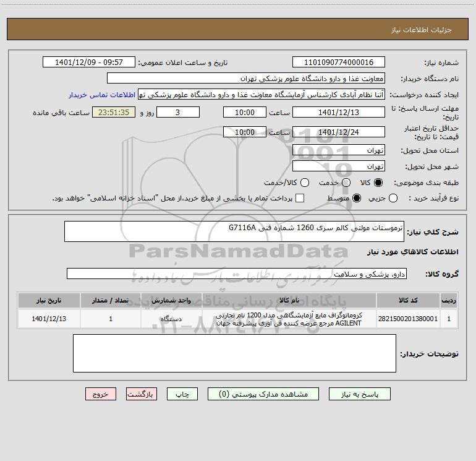Click the کد کالا column header
This screenshot has height=461, width=476.
pyautogui.click(x=408, y=300)
